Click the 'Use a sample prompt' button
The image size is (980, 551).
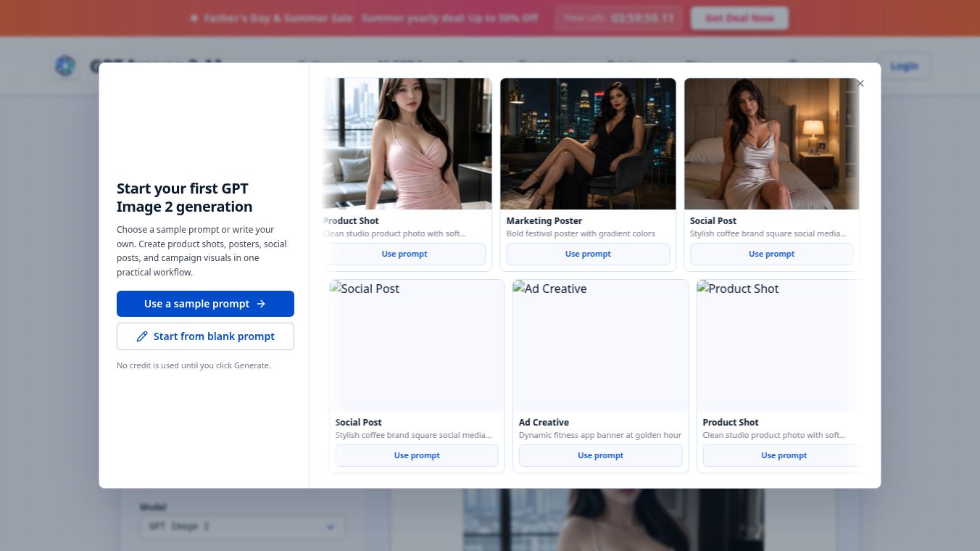pos(205,304)
